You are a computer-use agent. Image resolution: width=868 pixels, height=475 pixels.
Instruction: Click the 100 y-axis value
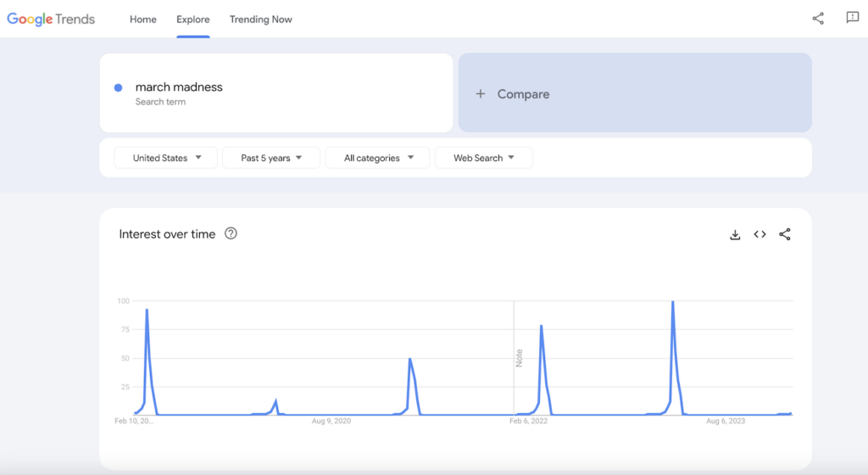click(123, 301)
